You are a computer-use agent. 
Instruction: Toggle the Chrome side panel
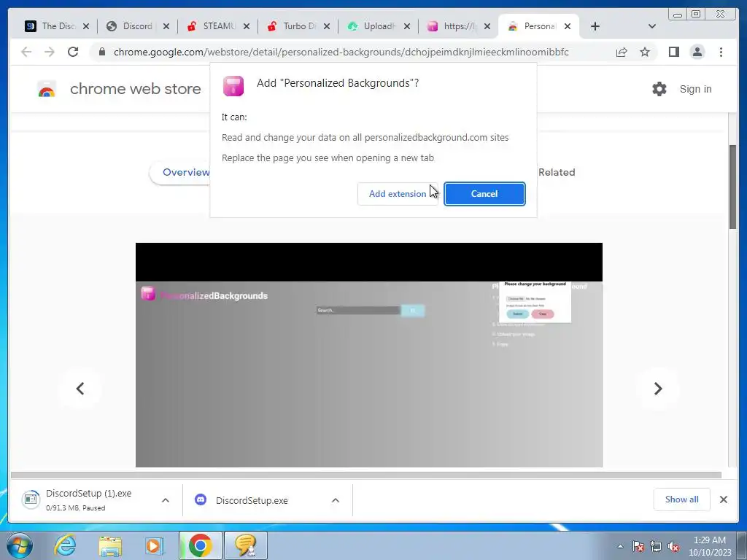point(673,52)
